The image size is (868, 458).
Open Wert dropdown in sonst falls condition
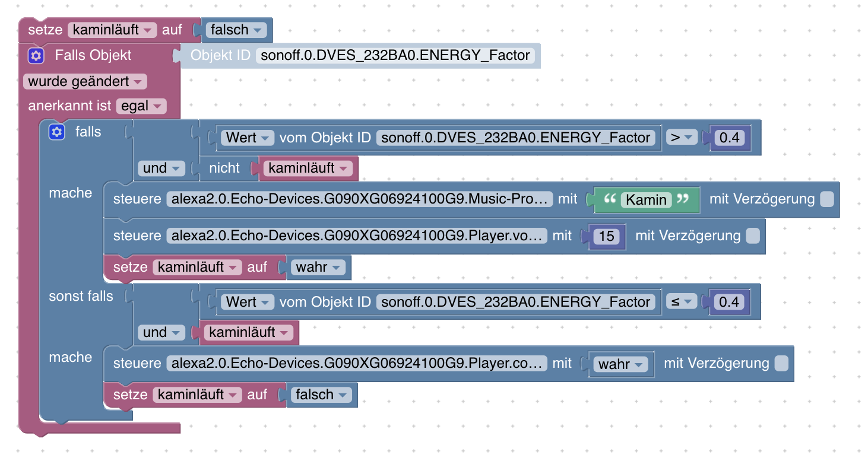[248, 302]
